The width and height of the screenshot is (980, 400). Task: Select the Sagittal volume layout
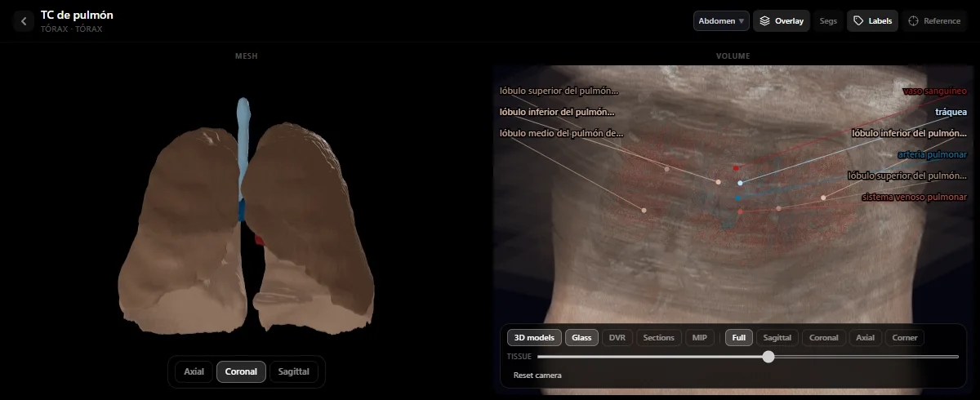[x=777, y=337]
